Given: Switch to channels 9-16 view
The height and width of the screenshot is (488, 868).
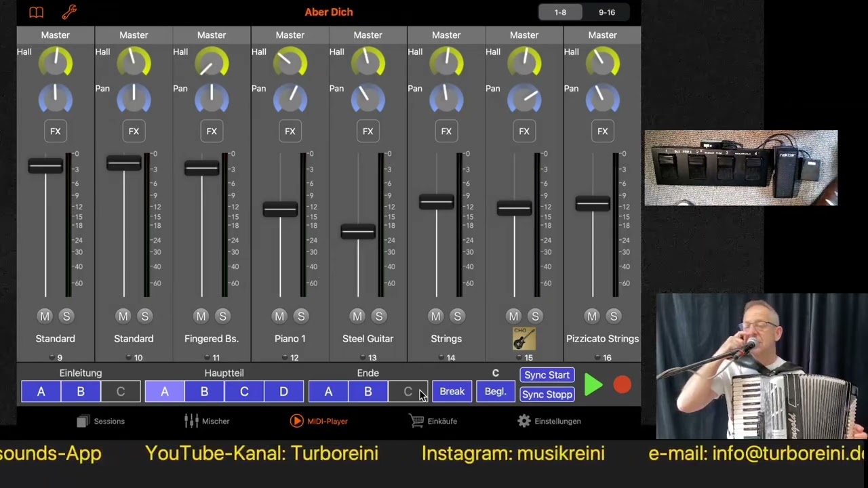Looking at the screenshot, I should [x=607, y=12].
